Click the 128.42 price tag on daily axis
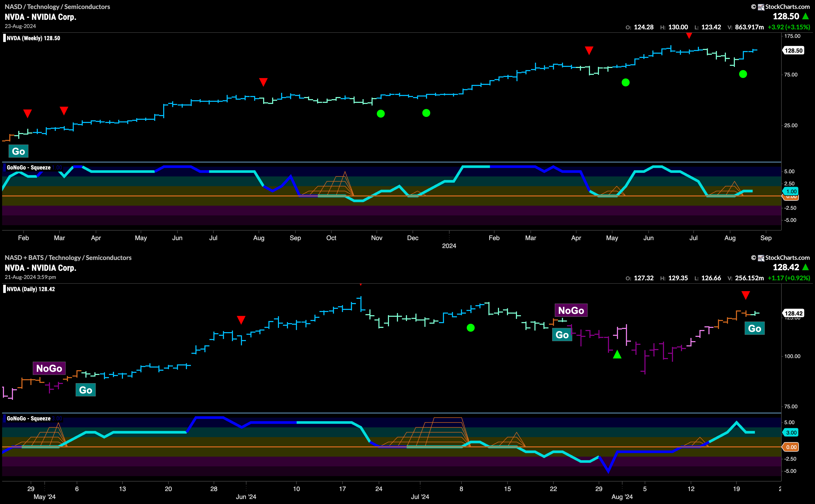Image resolution: width=815 pixels, height=504 pixels. click(x=793, y=313)
